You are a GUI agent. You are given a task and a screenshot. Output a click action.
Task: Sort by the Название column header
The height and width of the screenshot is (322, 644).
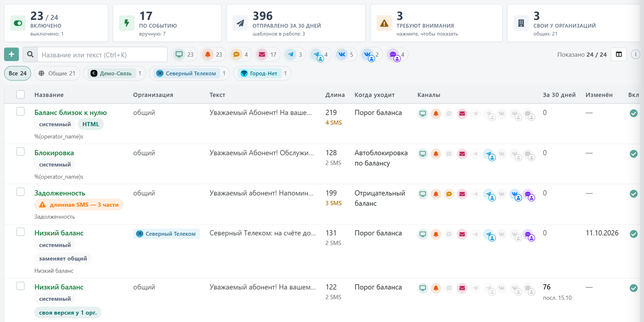tap(49, 95)
